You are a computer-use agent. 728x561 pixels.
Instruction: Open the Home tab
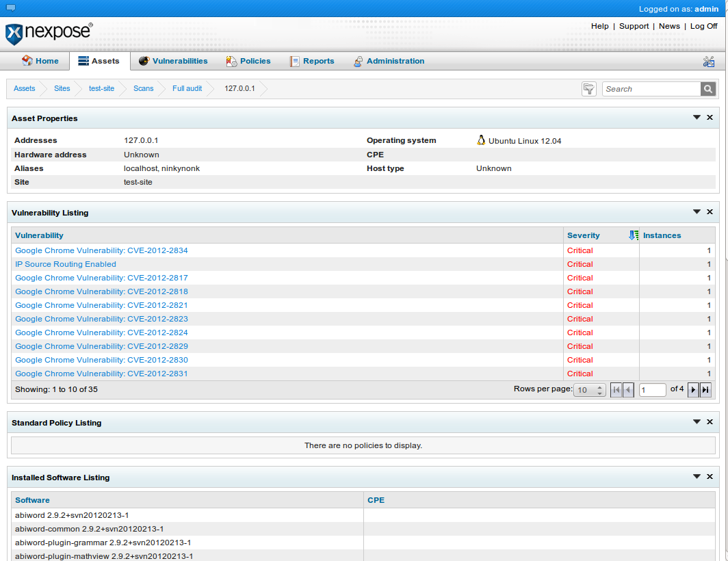coord(40,61)
